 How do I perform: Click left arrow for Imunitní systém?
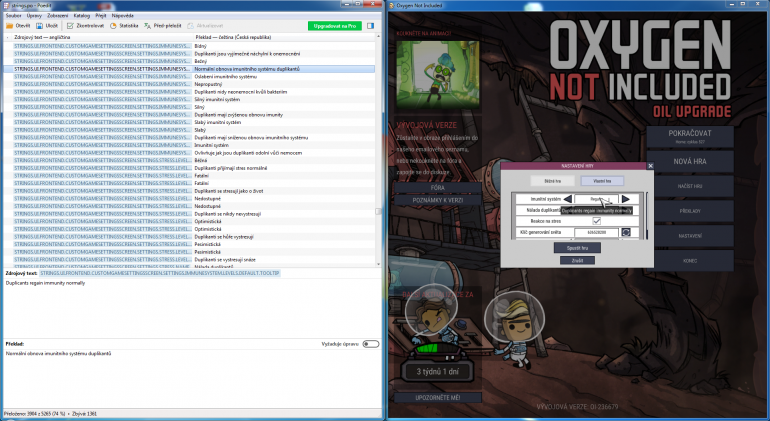pos(567,199)
